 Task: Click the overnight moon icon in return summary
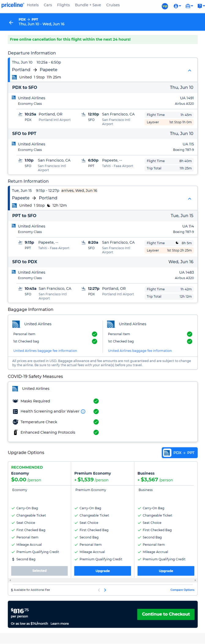pos(49,205)
